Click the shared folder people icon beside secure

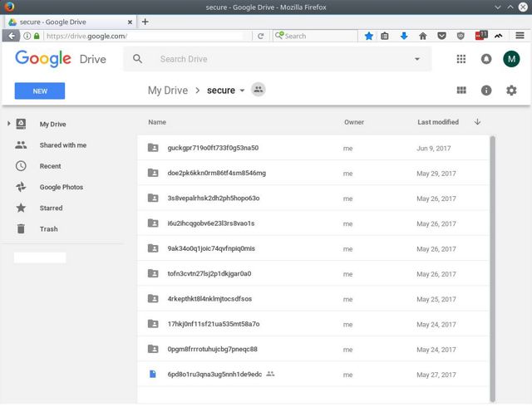pyautogui.click(x=259, y=90)
